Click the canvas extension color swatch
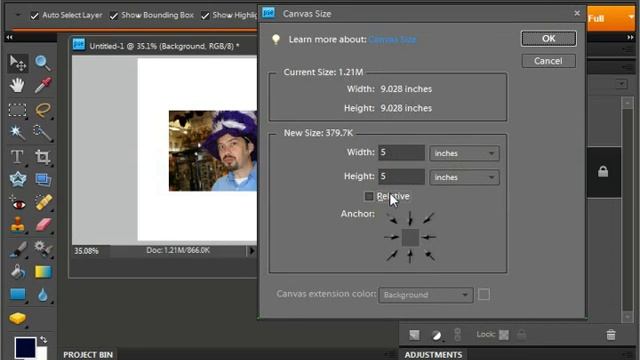640x360 pixels. (x=484, y=294)
